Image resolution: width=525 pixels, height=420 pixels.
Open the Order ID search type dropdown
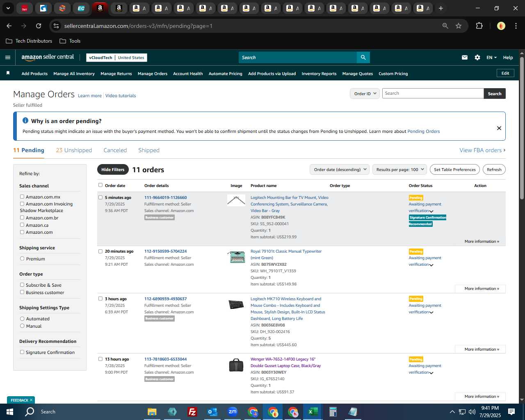[x=365, y=94]
